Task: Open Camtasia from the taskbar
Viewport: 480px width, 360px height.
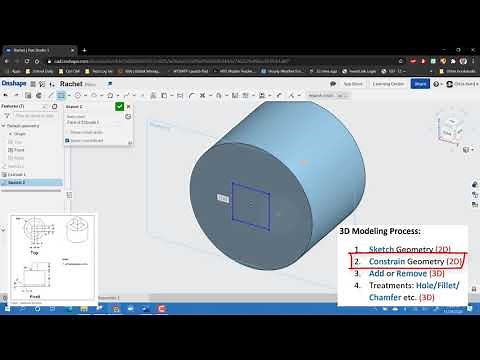Action: [x=162, y=309]
